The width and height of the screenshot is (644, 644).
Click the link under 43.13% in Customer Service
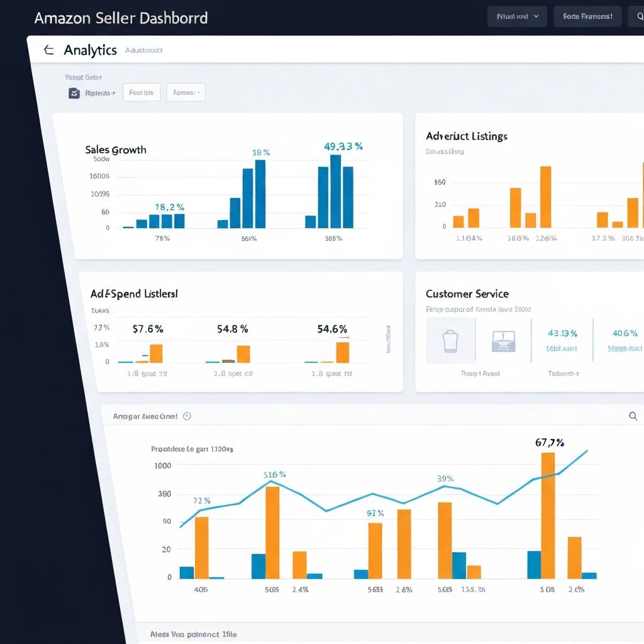(562, 348)
